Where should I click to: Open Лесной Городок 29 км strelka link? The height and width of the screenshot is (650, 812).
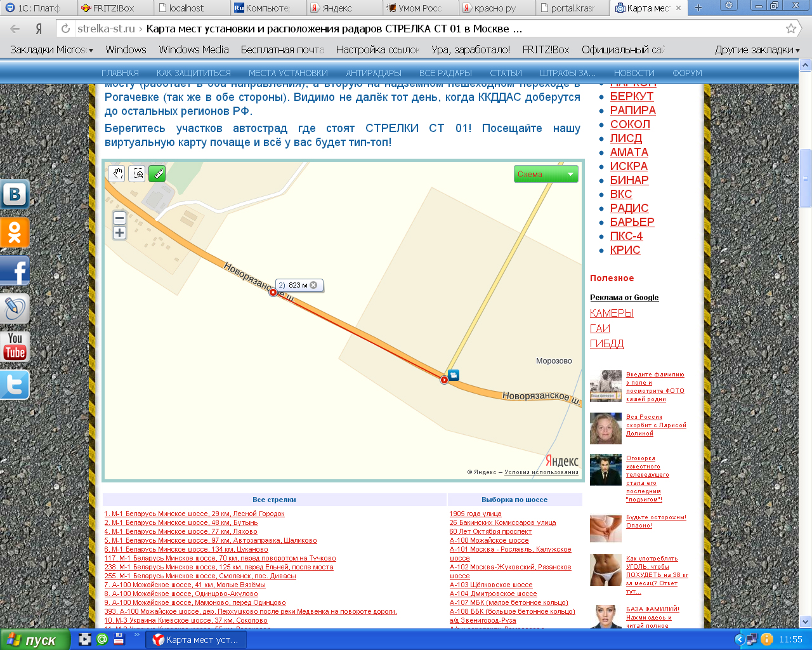[195, 514]
